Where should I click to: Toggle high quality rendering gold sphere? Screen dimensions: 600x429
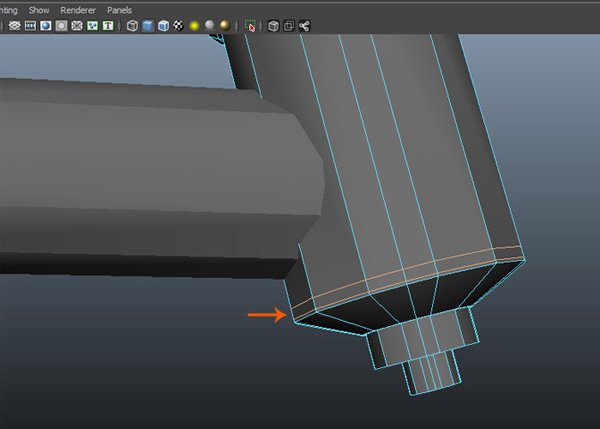click(x=225, y=26)
